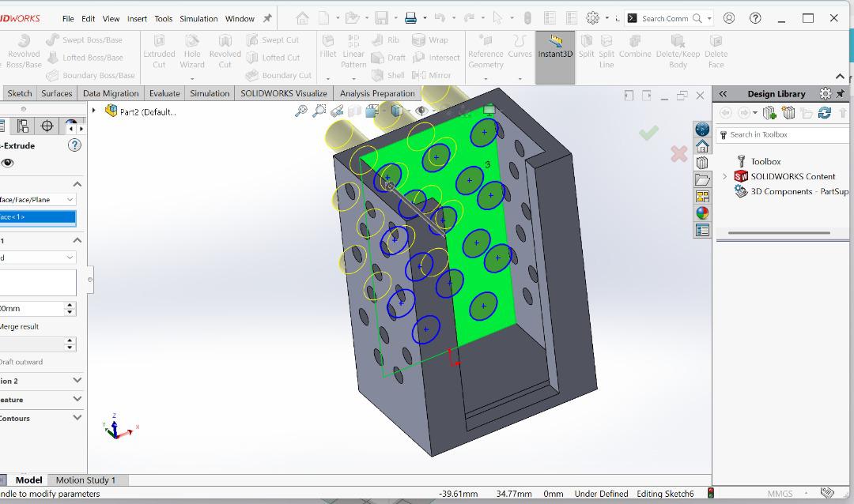The width and height of the screenshot is (854, 504).
Task: Switch to the SOLIDWORKS Visualize tab
Action: point(284,94)
